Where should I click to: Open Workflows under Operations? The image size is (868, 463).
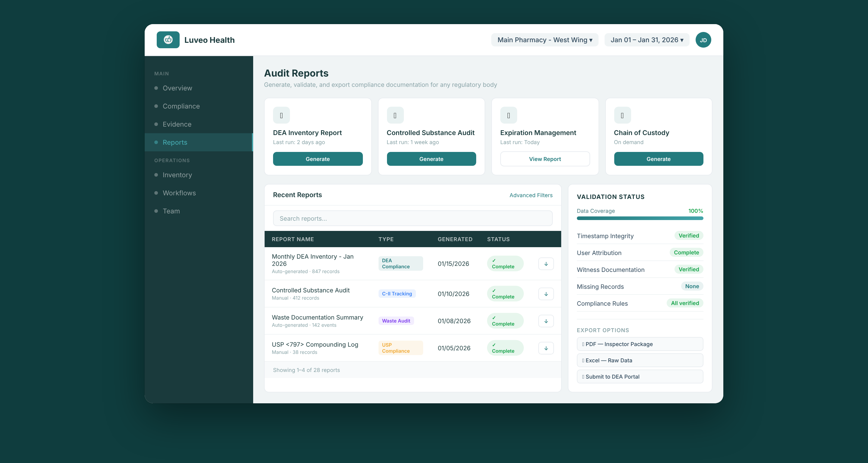pyautogui.click(x=199, y=193)
